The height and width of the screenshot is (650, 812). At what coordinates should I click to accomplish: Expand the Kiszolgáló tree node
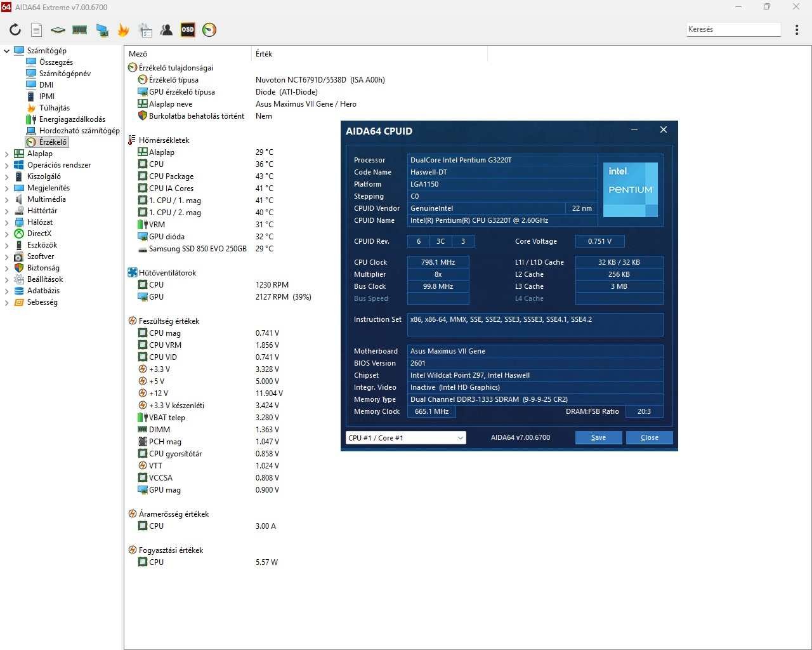click(x=7, y=176)
